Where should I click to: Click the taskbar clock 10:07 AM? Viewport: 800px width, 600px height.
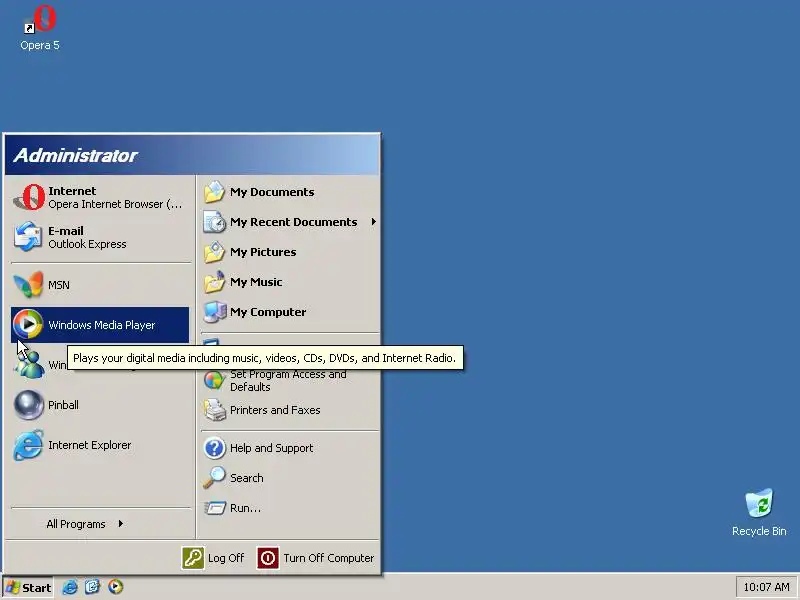pos(766,587)
